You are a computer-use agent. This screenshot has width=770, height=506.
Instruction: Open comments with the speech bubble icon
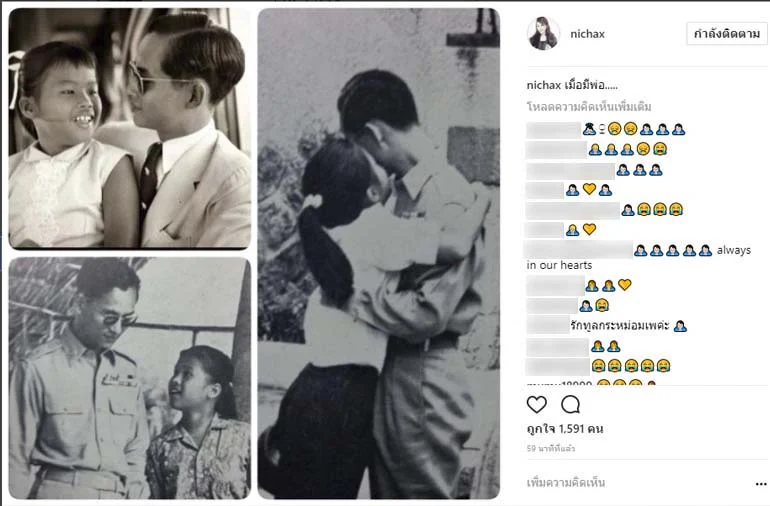point(570,405)
